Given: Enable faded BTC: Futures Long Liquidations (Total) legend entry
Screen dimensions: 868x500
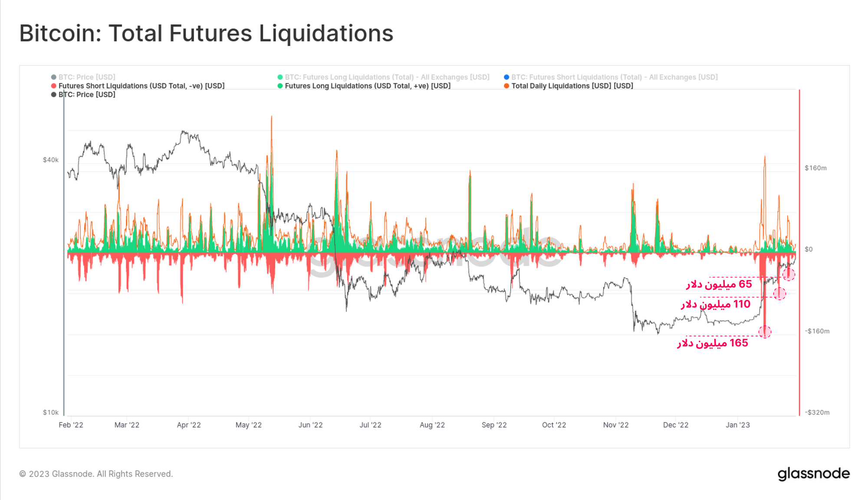Looking at the screenshot, I should pos(387,77).
